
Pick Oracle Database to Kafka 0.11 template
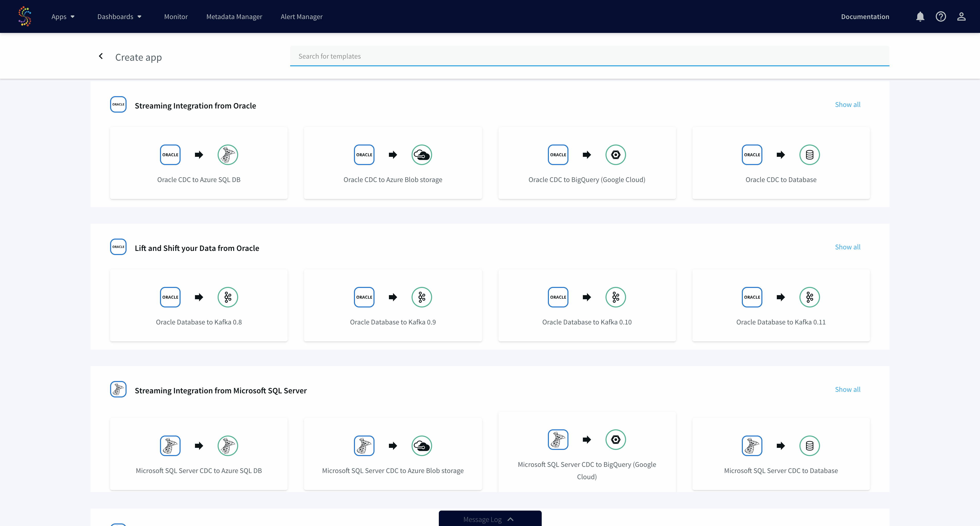[x=781, y=305]
